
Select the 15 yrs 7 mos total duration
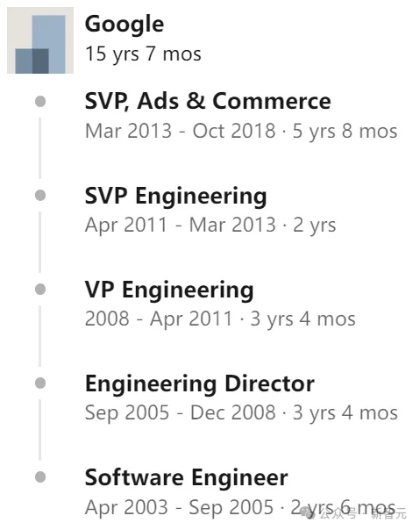tap(143, 54)
